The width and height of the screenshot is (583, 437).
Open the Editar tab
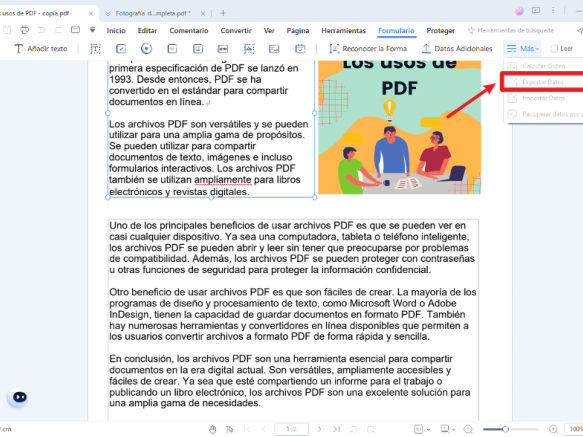tap(147, 30)
